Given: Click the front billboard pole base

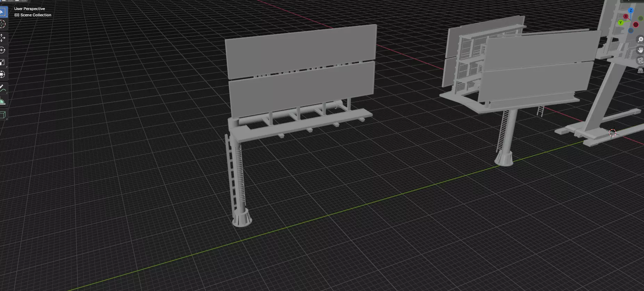Looking at the screenshot, I should click(242, 218).
